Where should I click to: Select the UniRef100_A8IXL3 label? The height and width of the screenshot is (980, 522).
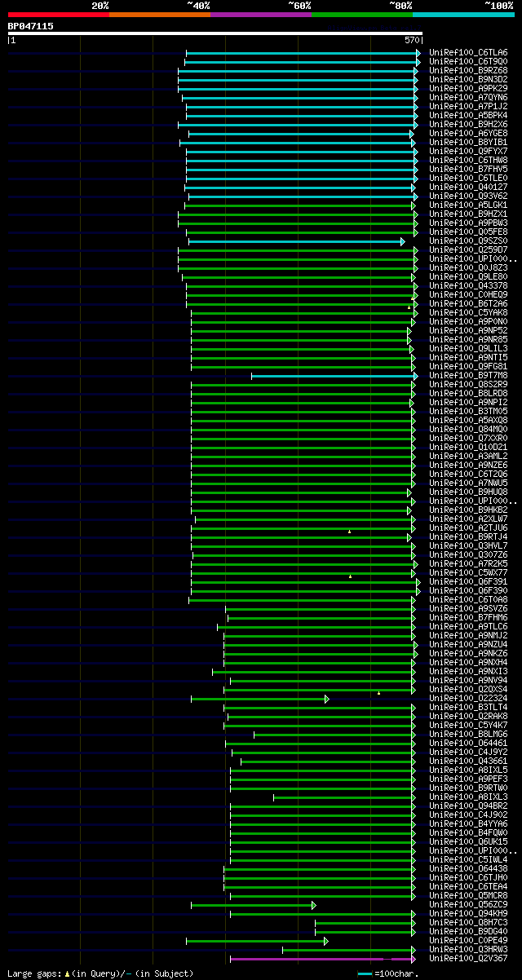click(468, 797)
